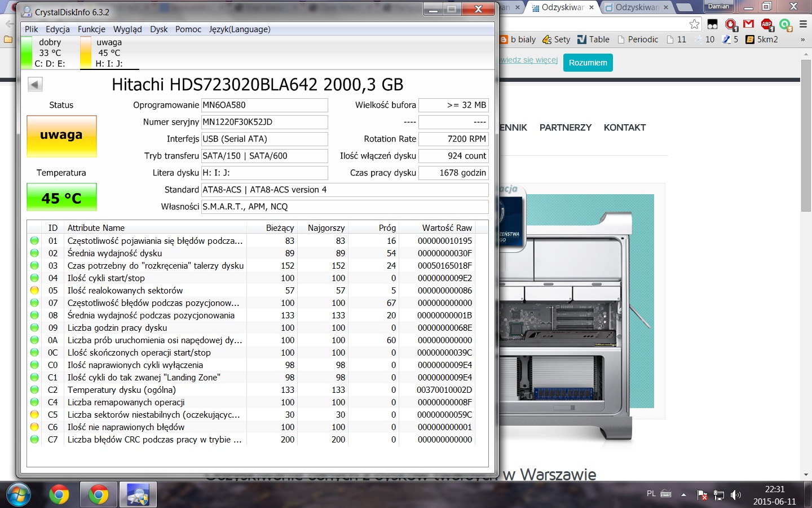The width and height of the screenshot is (812, 508).
Task: Click the serial number field MN1220F30K52JD
Action: coord(264,122)
